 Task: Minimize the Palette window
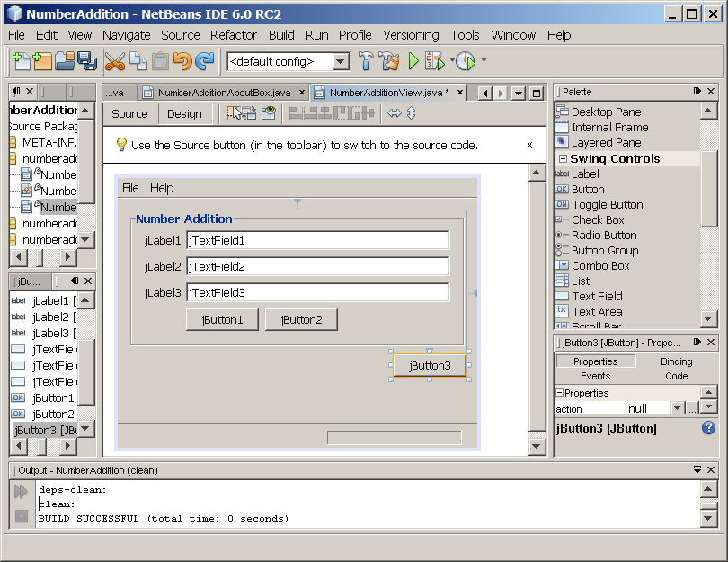point(697,91)
